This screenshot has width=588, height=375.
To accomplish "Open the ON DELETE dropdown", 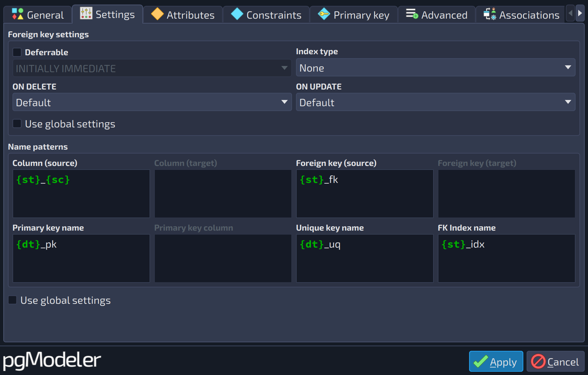I will [x=152, y=102].
